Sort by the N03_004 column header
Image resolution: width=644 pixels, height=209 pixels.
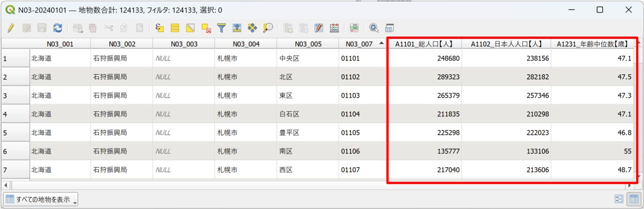(x=246, y=44)
